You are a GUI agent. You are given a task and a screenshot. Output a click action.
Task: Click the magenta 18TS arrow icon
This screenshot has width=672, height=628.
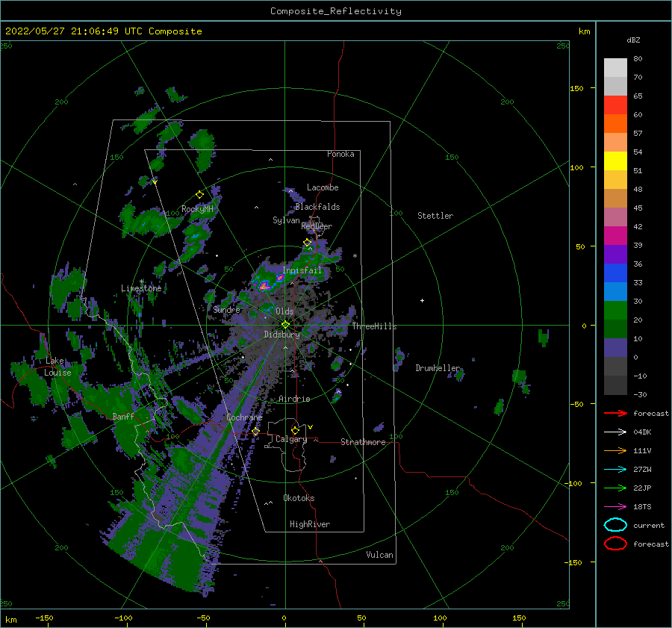tap(615, 507)
